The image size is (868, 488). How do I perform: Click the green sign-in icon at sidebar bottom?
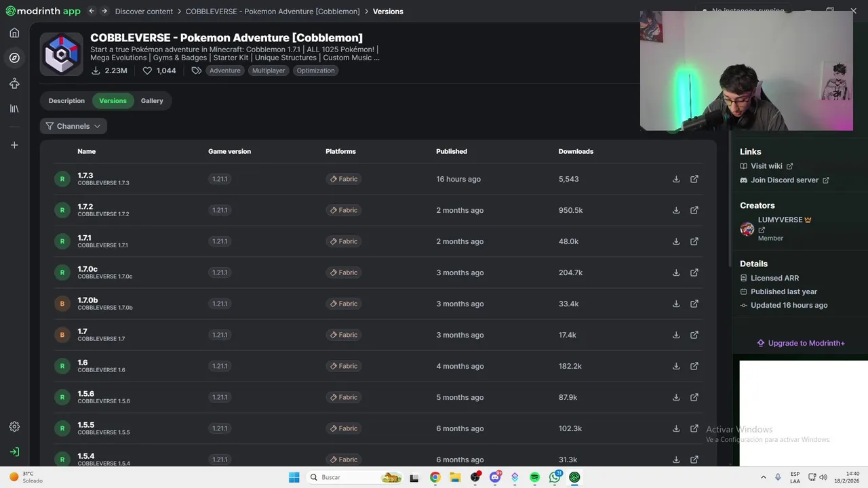coord(14,451)
